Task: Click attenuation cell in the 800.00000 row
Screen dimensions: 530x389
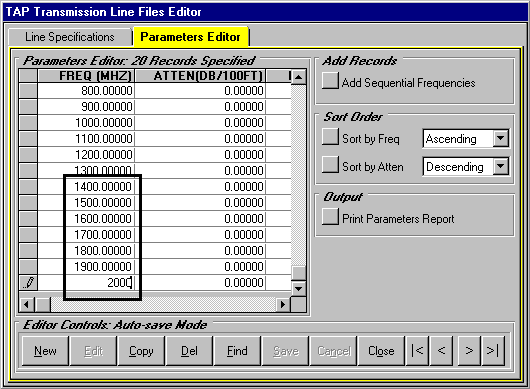Action: pyautogui.click(x=200, y=91)
